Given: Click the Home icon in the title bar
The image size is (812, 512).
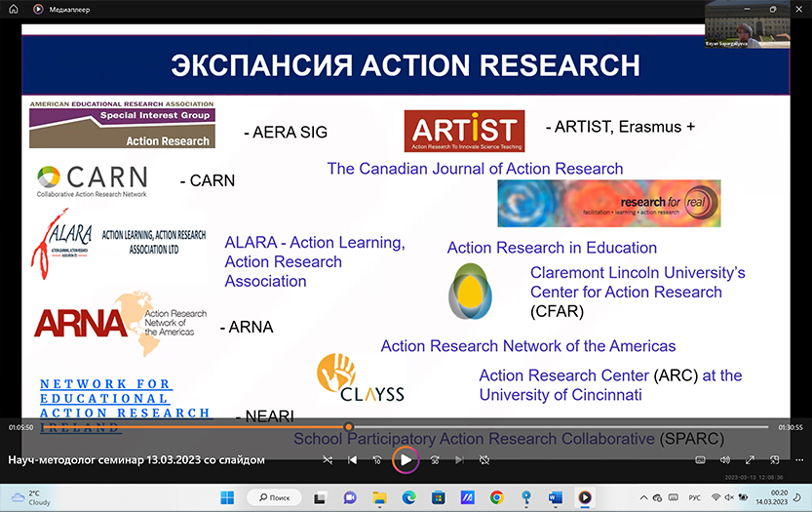Looking at the screenshot, I should point(14,8).
